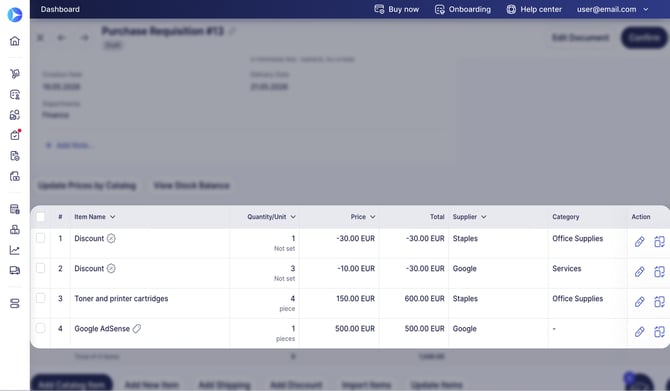Click the Total column header

[437, 217]
